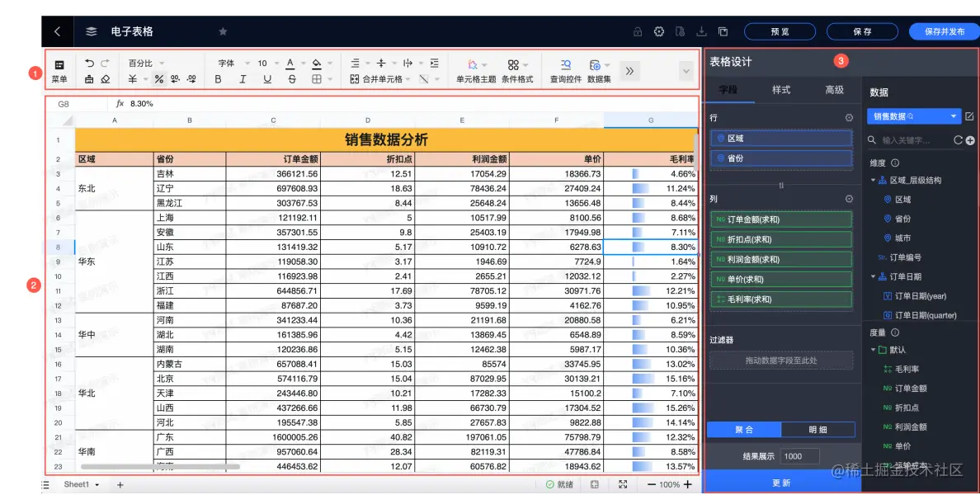Click 预览 preview button
The height and width of the screenshot is (495, 980).
780,32
